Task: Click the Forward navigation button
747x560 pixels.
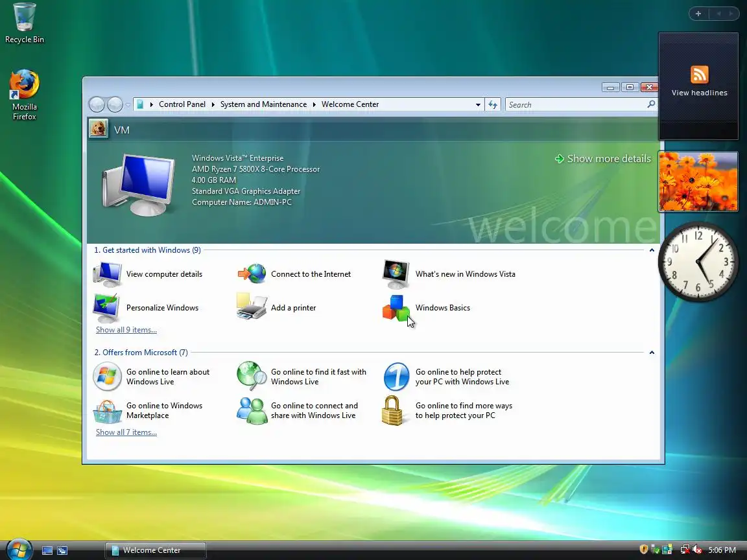Action: click(114, 104)
